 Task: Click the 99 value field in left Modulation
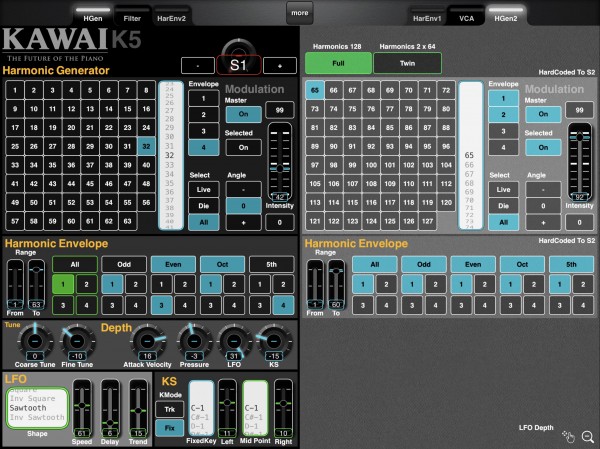coord(280,110)
